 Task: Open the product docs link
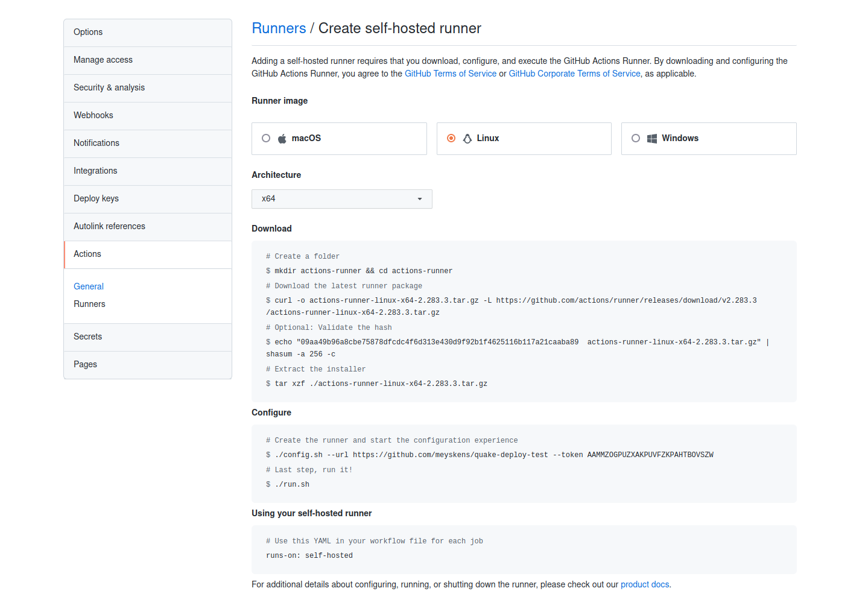(x=645, y=584)
